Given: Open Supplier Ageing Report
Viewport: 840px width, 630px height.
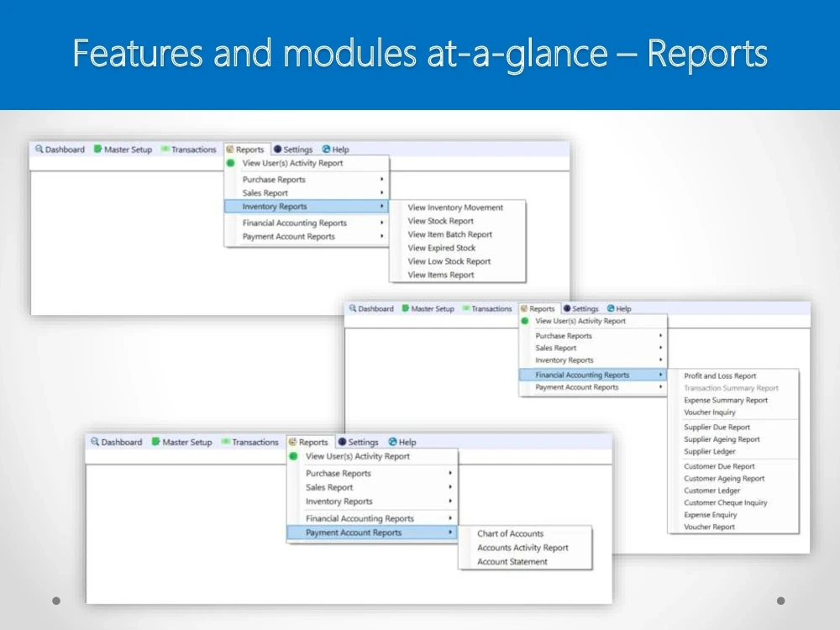Looking at the screenshot, I should tap(722, 439).
